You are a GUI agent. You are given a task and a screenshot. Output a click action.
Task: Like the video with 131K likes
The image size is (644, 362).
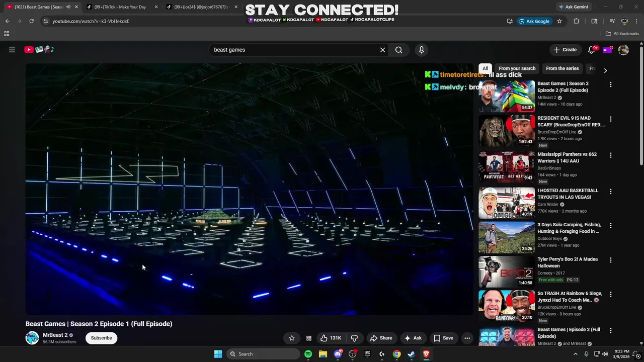331,338
